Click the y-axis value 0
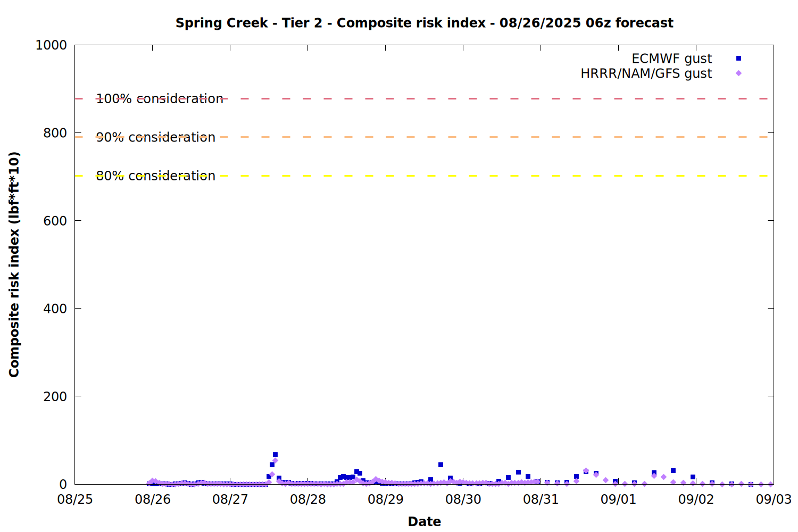Image resolution: width=798 pixels, height=532 pixels. tap(63, 484)
